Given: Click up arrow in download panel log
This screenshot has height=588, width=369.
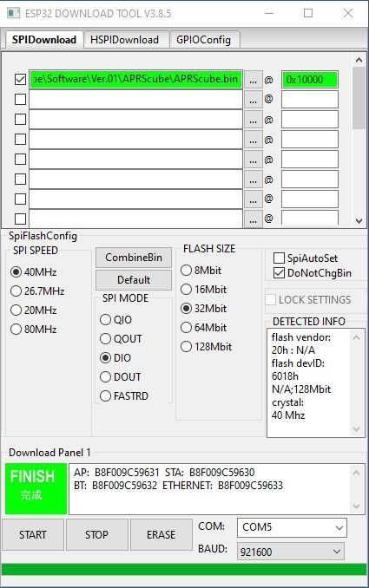Looking at the screenshot, I should [x=356, y=473].
